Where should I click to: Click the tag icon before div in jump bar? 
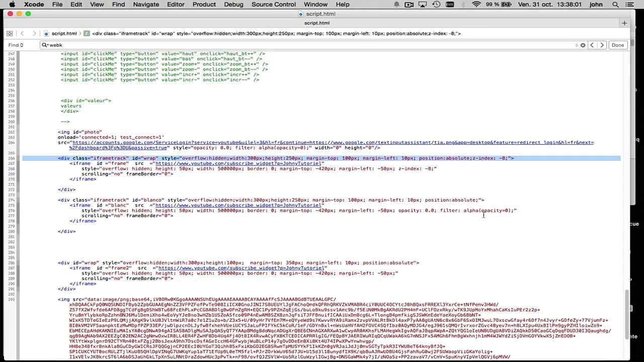[87, 33]
